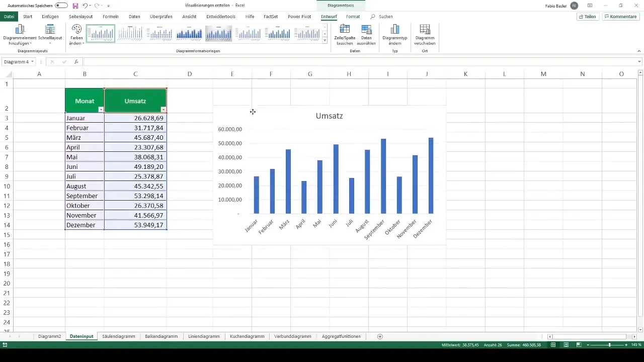Switch to the Format chart tab
Screen dimensions: 644x362
pyautogui.click(x=353, y=17)
